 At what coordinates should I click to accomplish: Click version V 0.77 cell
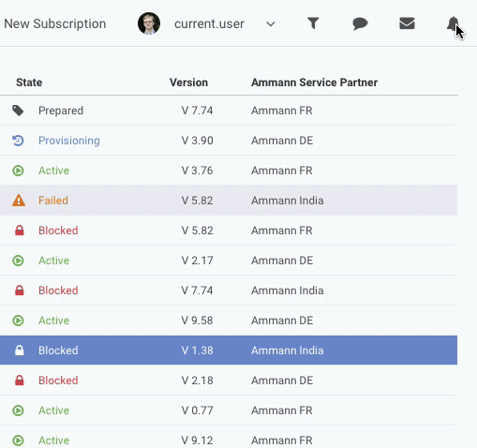point(197,411)
